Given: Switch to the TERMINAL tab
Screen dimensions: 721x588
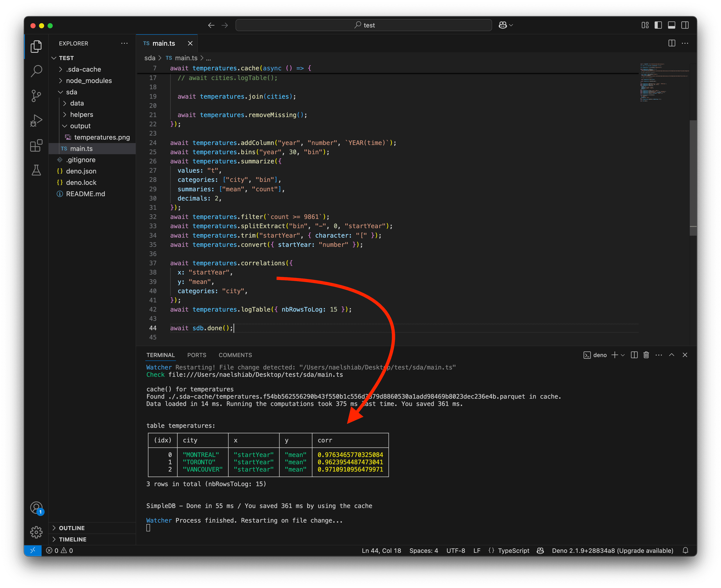Looking at the screenshot, I should click(x=161, y=355).
